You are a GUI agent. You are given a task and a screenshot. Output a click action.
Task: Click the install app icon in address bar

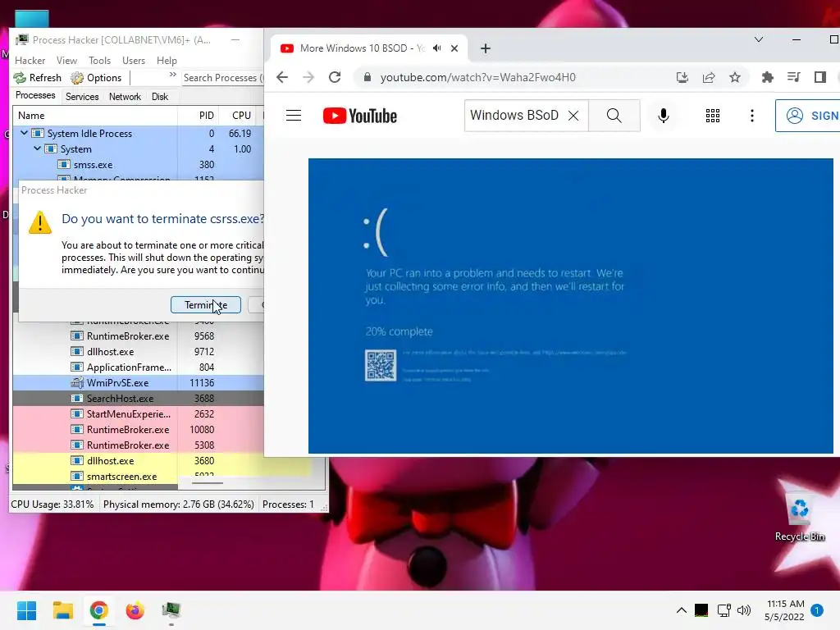click(x=682, y=77)
